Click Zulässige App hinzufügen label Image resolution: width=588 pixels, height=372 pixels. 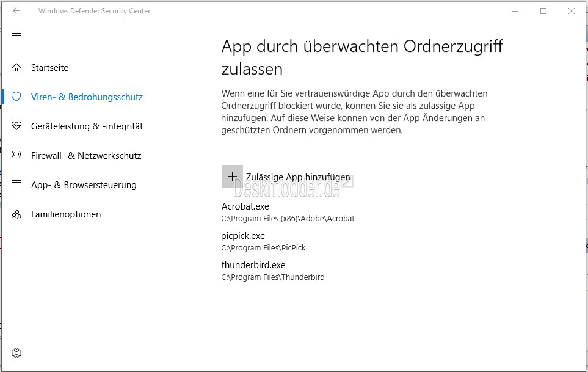pos(298,177)
